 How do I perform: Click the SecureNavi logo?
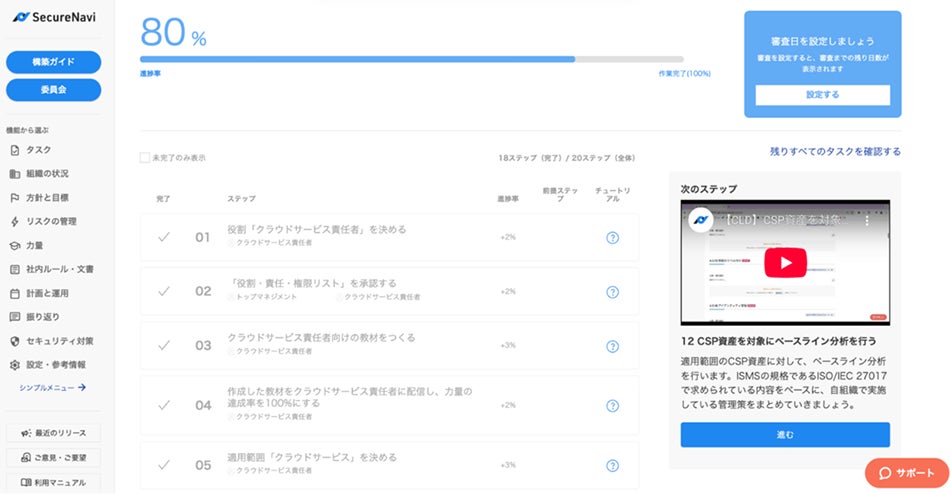54,17
